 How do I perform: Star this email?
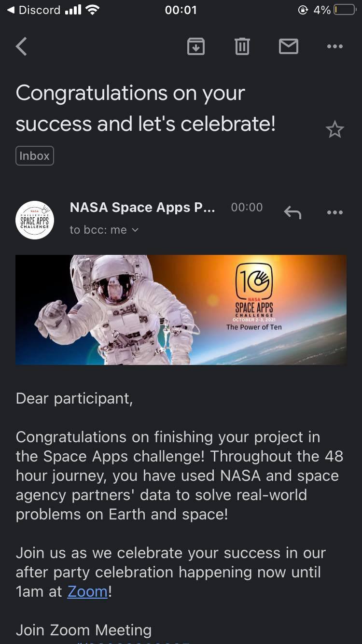coord(334,129)
